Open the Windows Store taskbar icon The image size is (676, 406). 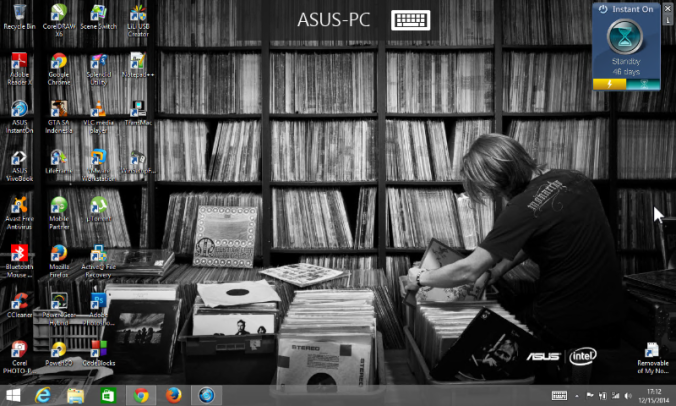pyautogui.click(x=108, y=396)
